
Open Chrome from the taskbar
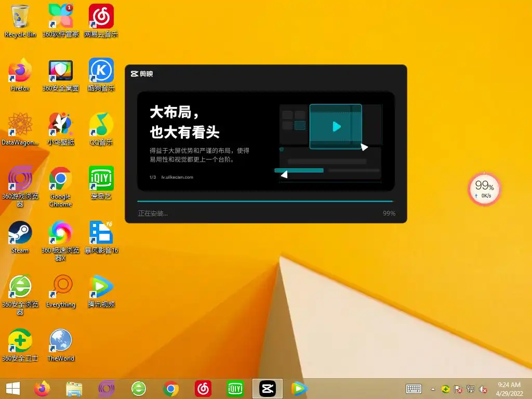pos(170,389)
